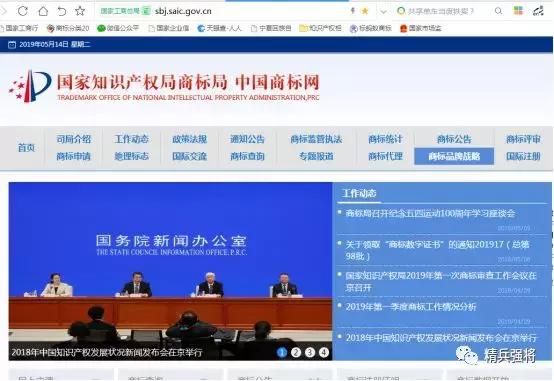Viewport: 554px width, 381px height.
Task: Go to the browser home page icon
Action: click(43, 11)
